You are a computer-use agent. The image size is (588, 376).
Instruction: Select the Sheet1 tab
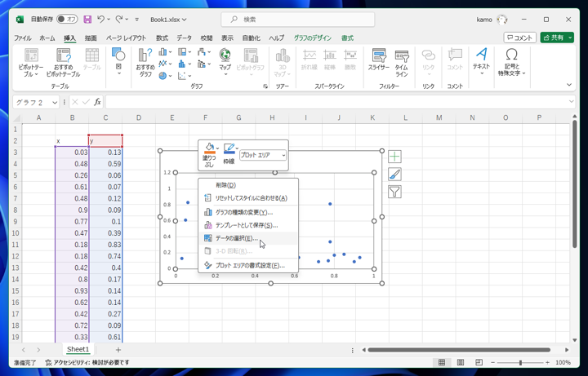(78, 349)
